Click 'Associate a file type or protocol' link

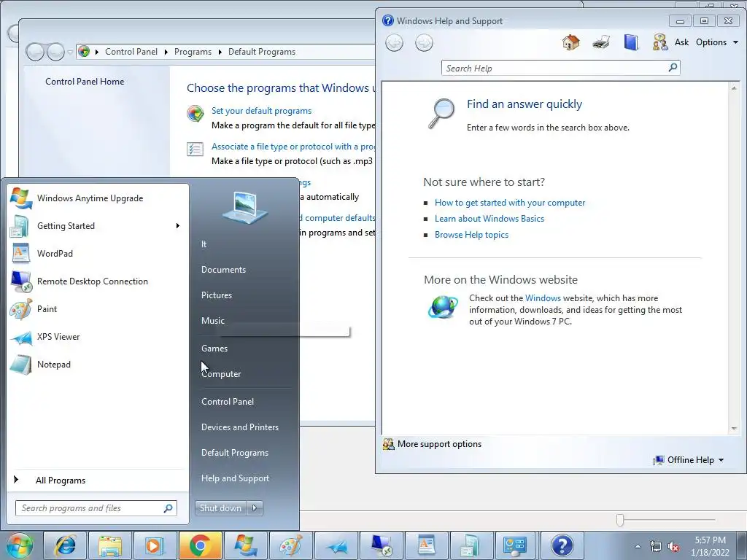pos(293,146)
